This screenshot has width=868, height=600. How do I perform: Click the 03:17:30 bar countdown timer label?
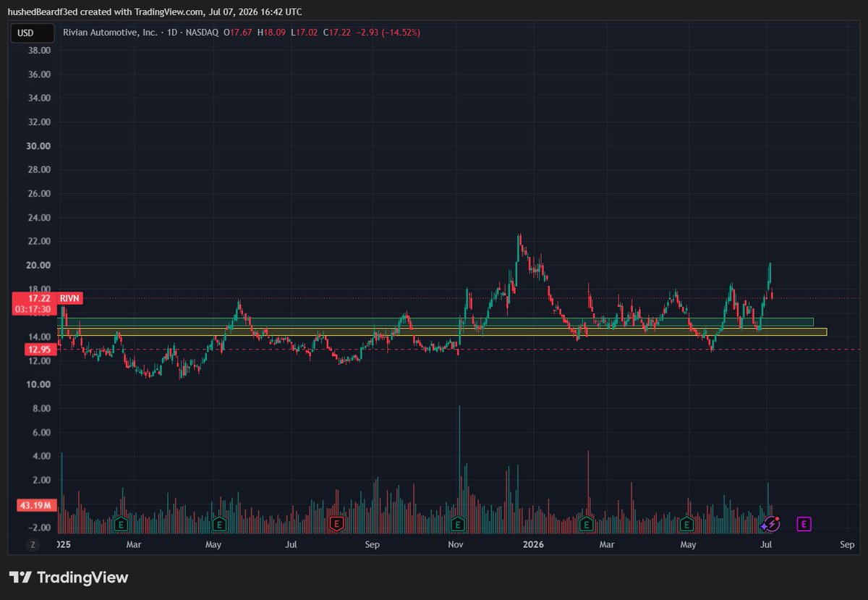coord(33,309)
